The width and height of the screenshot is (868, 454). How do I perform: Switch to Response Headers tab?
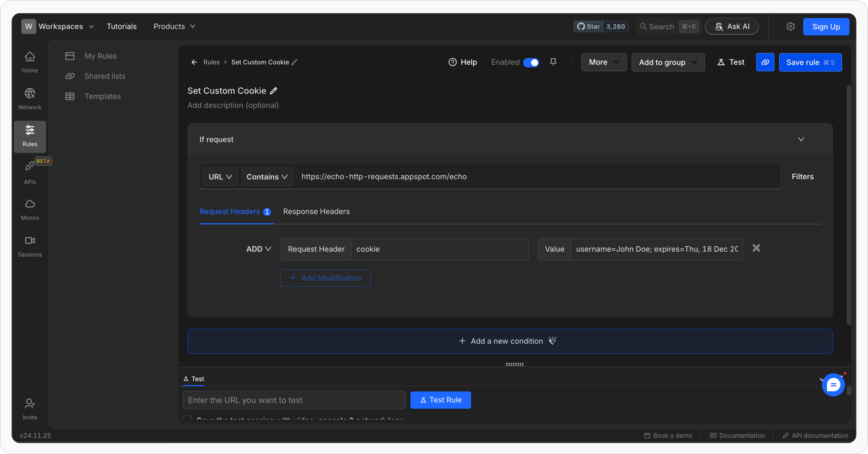tap(316, 211)
